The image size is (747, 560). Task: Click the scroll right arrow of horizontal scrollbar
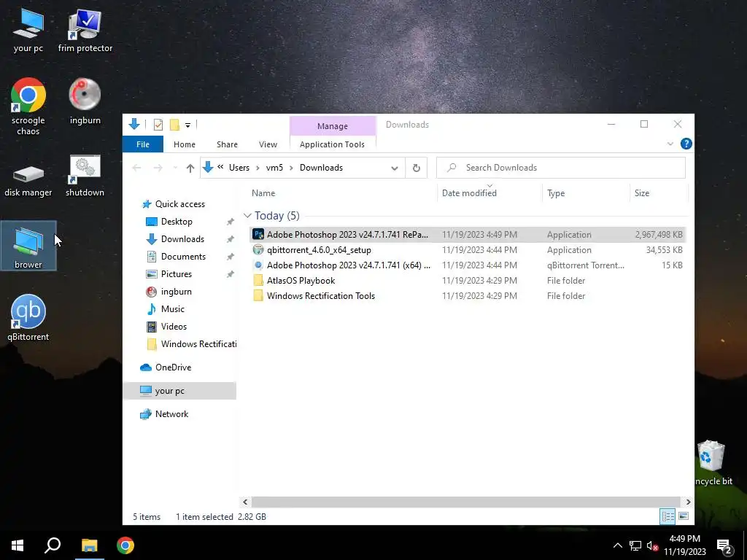pos(688,502)
